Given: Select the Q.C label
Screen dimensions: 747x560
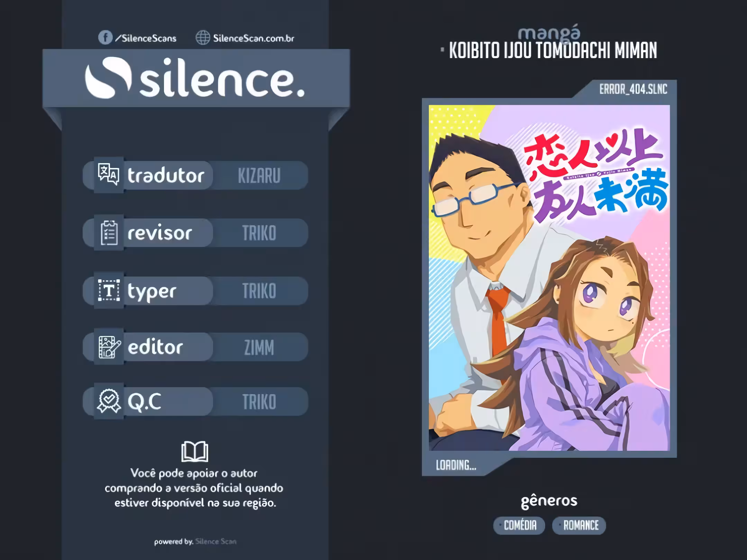Looking at the screenshot, I should pyautogui.click(x=144, y=402).
